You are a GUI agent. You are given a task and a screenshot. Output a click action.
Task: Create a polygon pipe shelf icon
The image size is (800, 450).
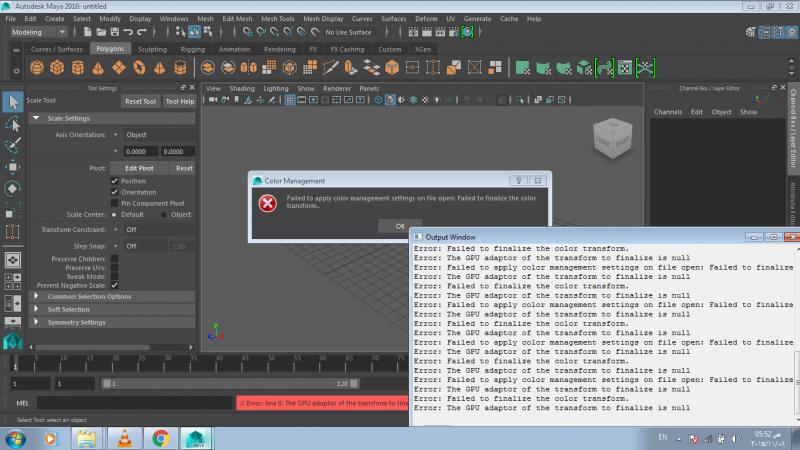point(180,67)
